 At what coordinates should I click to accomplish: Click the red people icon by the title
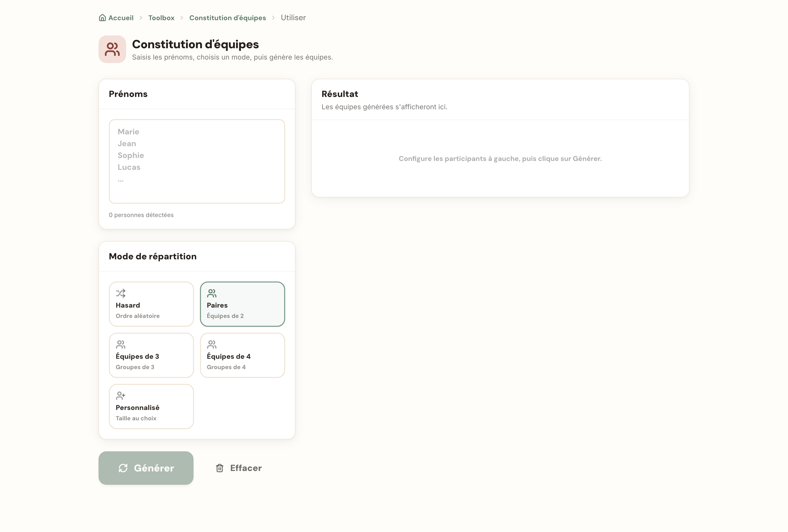point(112,49)
